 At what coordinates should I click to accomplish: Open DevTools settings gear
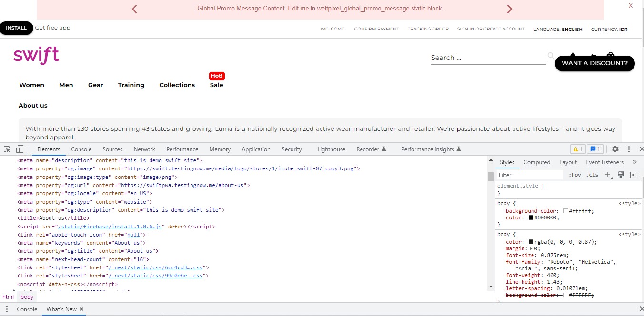(615, 149)
